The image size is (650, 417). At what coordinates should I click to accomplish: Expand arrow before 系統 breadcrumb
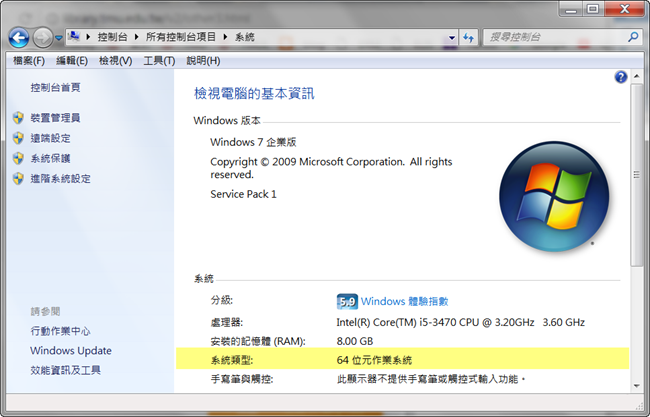pyautogui.click(x=225, y=37)
